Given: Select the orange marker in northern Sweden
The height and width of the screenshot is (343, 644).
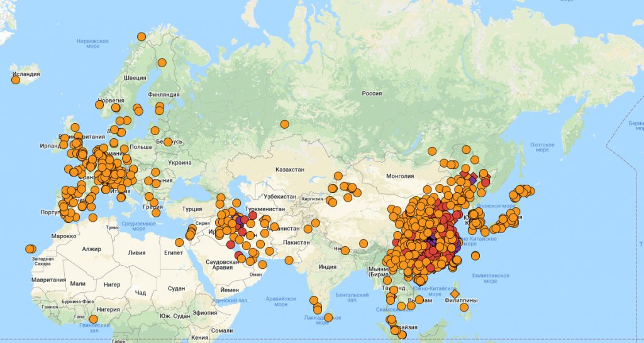Looking at the screenshot, I should pos(162,62).
